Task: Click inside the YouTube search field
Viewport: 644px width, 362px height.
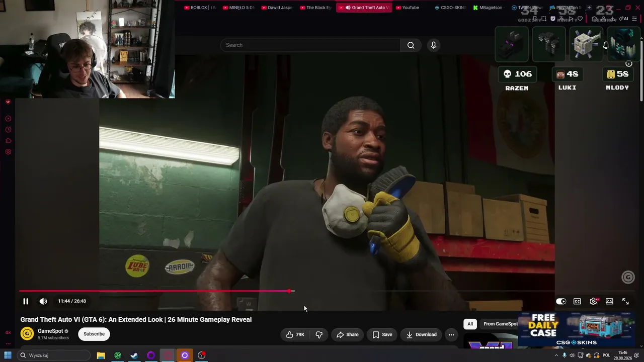Action: [x=310, y=45]
